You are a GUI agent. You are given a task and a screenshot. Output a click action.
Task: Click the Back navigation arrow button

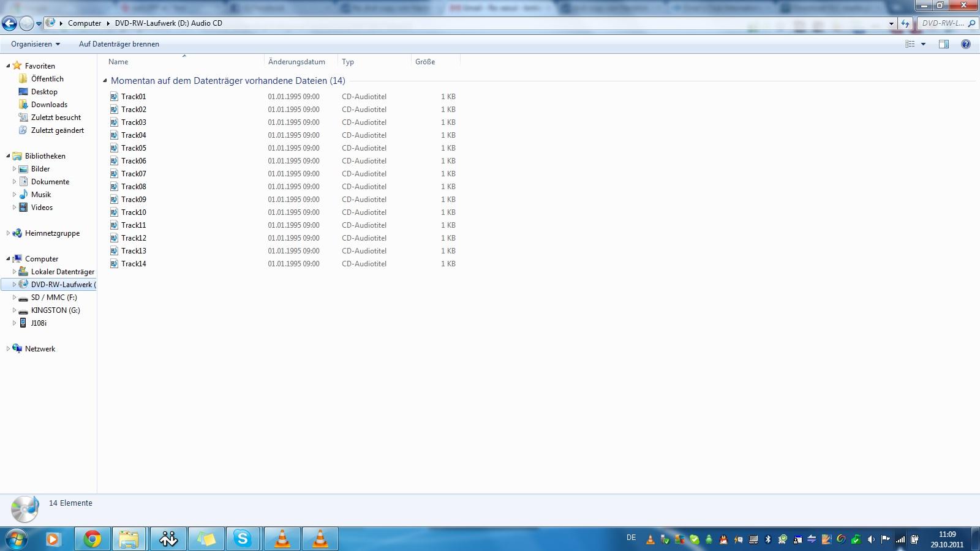point(10,23)
